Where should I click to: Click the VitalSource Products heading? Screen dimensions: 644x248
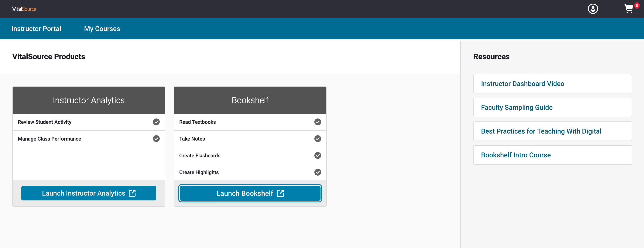(x=48, y=57)
